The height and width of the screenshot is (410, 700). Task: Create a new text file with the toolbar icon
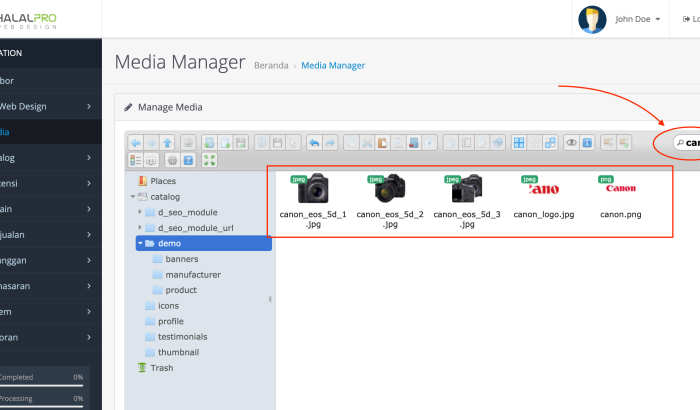[225, 143]
